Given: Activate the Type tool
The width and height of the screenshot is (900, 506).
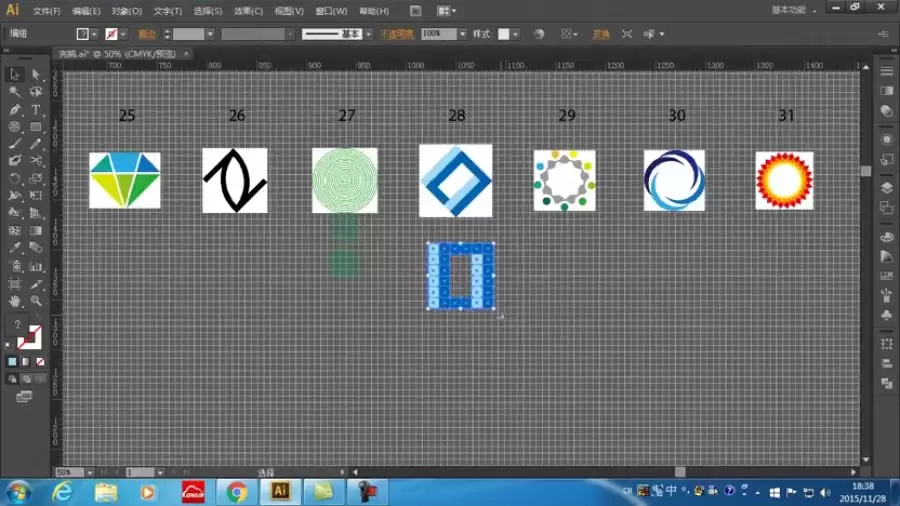Looking at the screenshot, I should pyautogui.click(x=36, y=110).
